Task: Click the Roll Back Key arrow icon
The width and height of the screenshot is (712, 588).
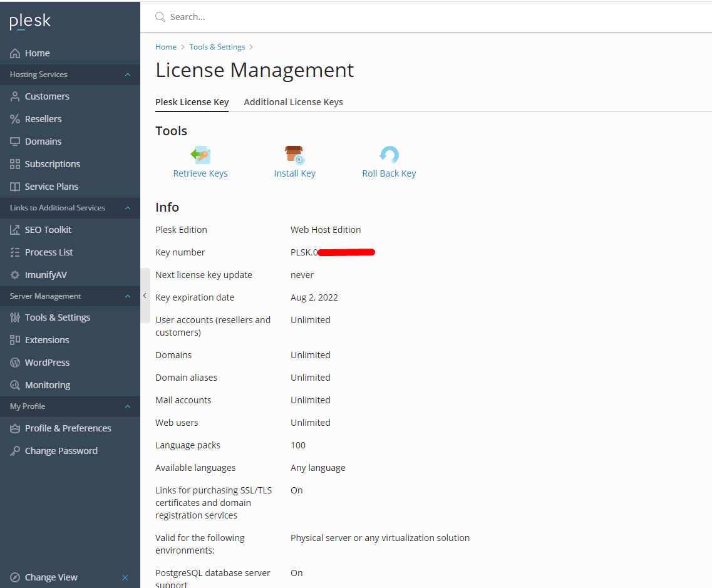Action: coord(389,155)
